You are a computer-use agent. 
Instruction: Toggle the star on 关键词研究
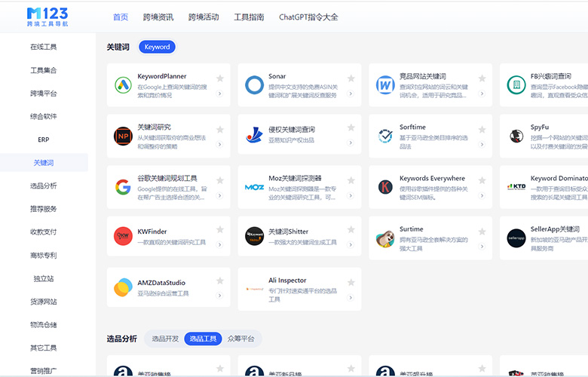point(220,130)
